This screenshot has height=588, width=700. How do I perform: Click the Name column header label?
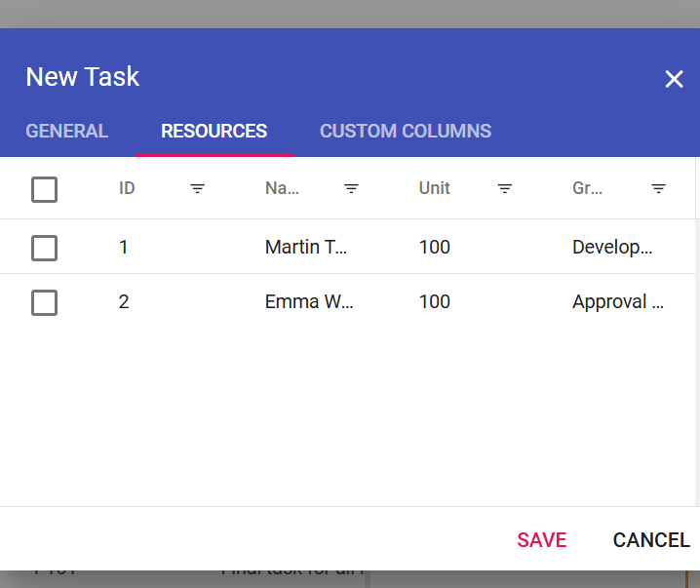click(x=282, y=188)
